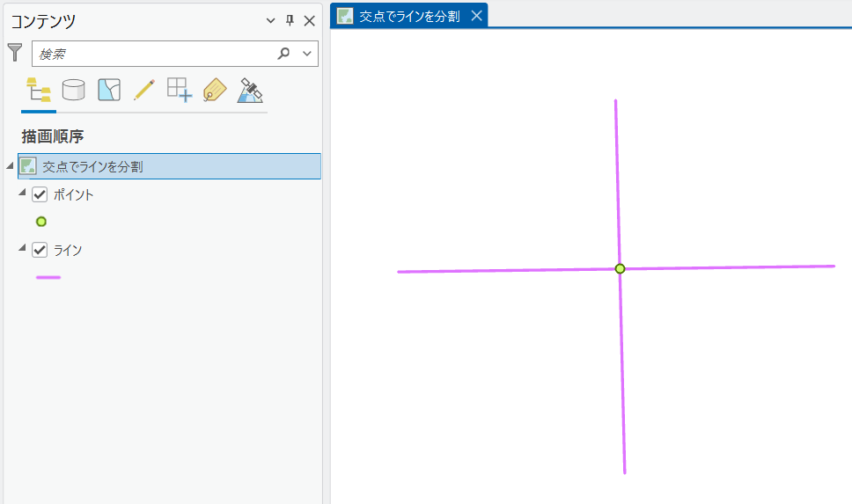852x504 pixels.
Task: Select the List By Drawing Order icon
Action: point(39,90)
